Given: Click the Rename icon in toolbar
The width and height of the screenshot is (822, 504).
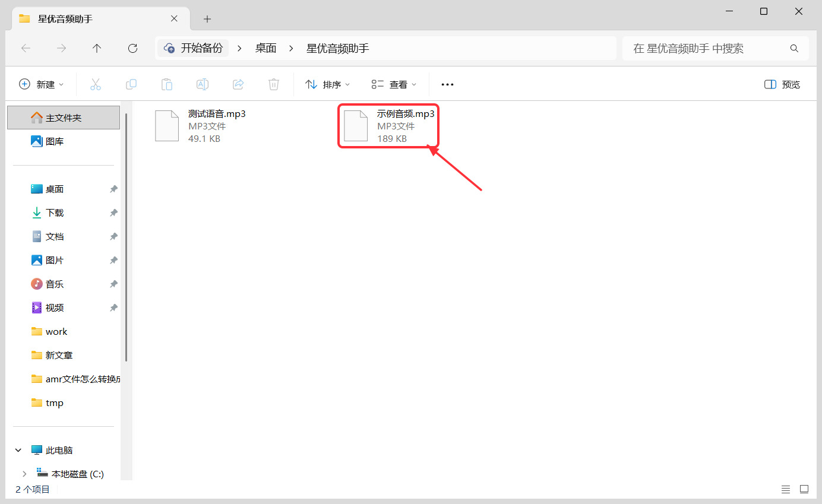Looking at the screenshot, I should point(203,84).
